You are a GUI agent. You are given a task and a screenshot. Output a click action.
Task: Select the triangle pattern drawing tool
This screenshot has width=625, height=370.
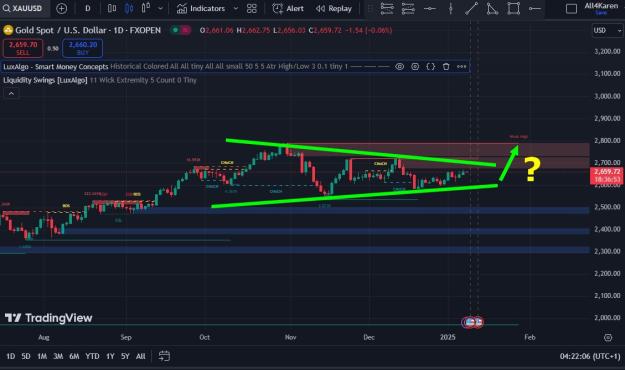[492, 8]
